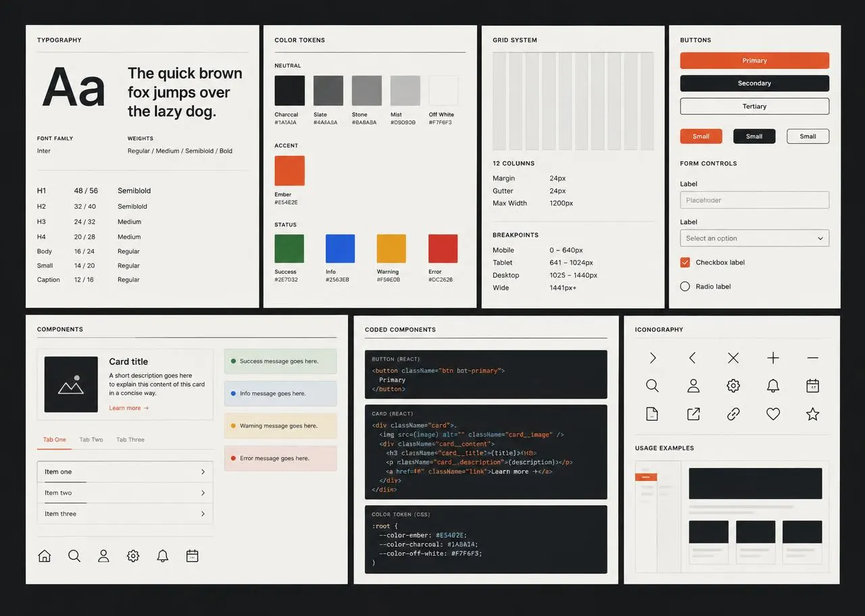Image resolution: width=865 pixels, height=616 pixels.
Task: Toggle the Checkbox label checkbox
Action: 685,262
